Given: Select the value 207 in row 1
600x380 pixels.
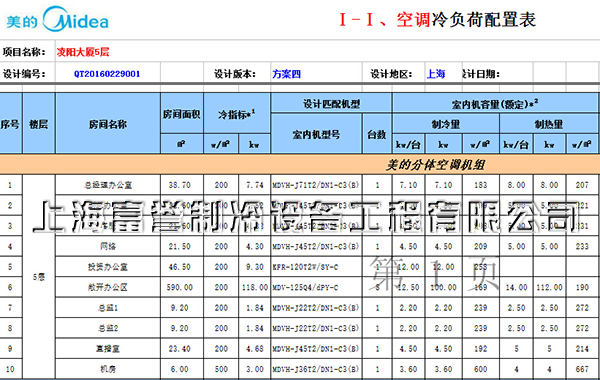Looking at the screenshot, I should (582, 185).
